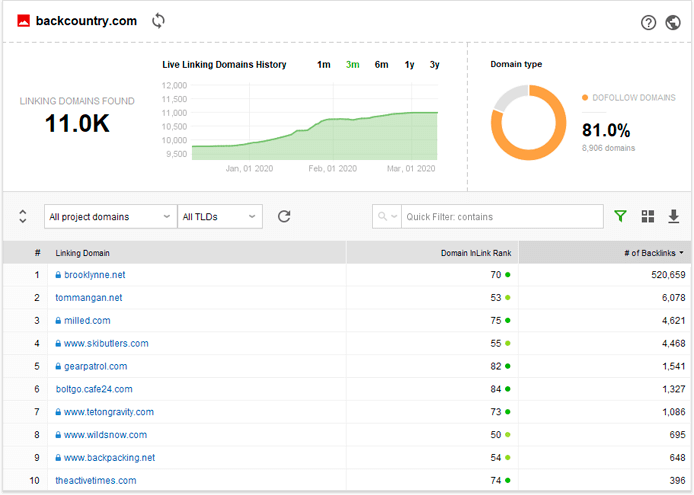694x495 pixels.
Task: Open www.skibutlers.com linking domain
Action: click(x=106, y=344)
